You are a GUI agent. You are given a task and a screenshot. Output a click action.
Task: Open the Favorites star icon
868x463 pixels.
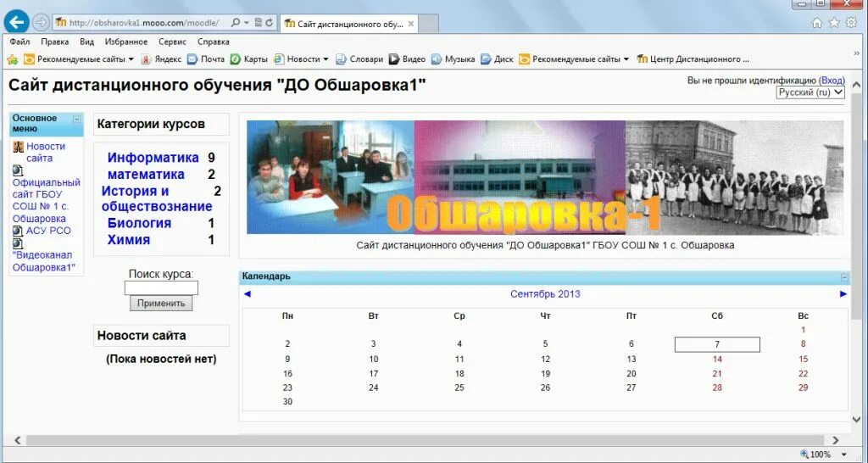[x=834, y=23]
